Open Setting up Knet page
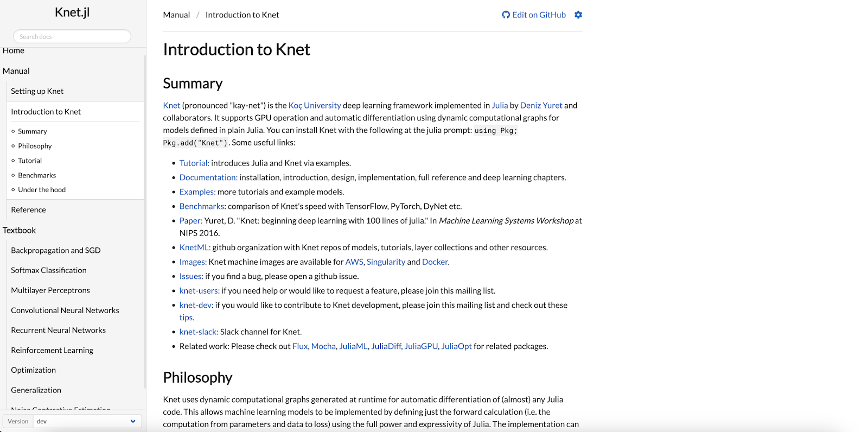 tap(37, 91)
